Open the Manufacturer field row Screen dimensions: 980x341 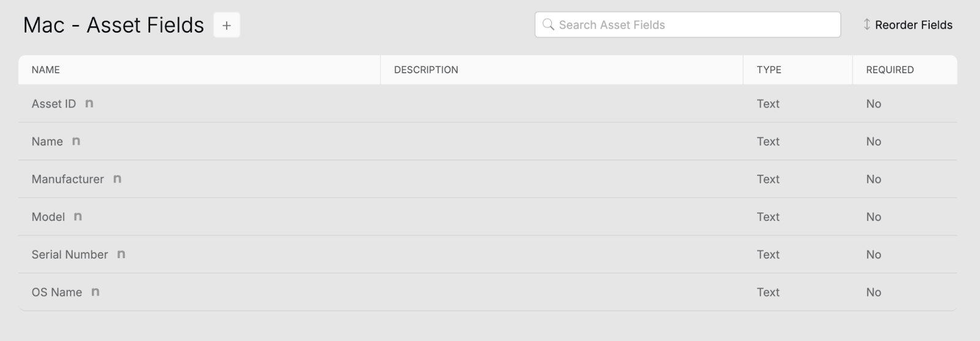click(x=488, y=179)
